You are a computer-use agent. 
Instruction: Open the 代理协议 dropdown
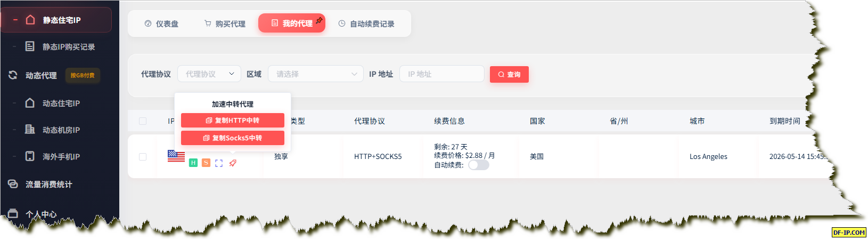(x=209, y=74)
